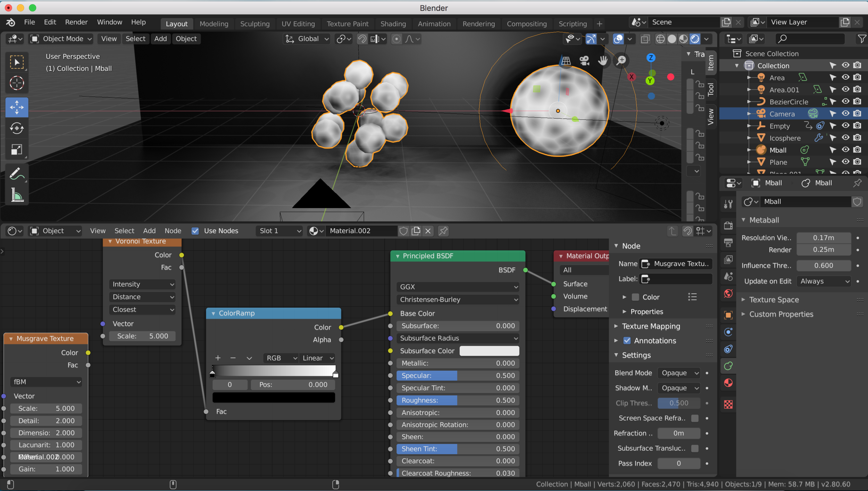
Task: Open the Texture properties tab
Action: (728, 405)
